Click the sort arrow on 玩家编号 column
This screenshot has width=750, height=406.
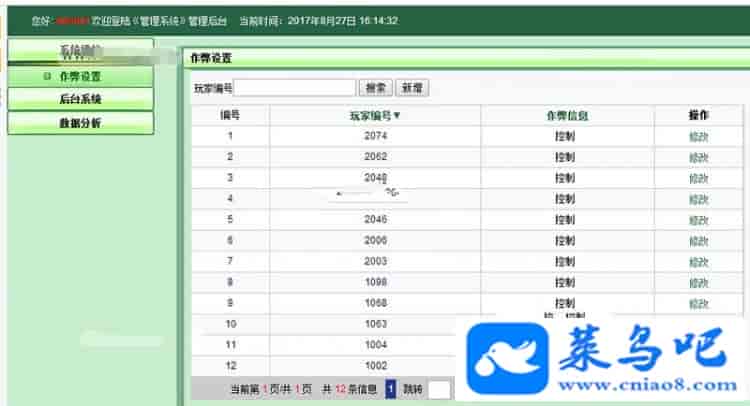[x=397, y=115]
